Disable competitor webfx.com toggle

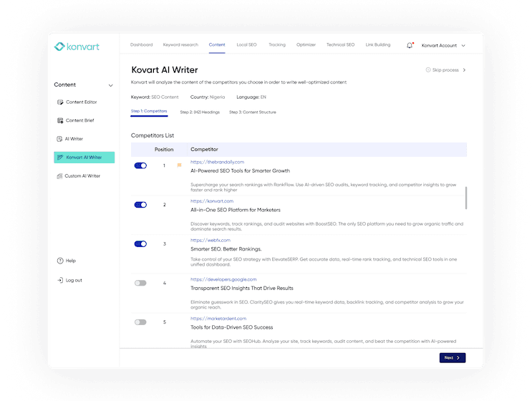pos(140,244)
